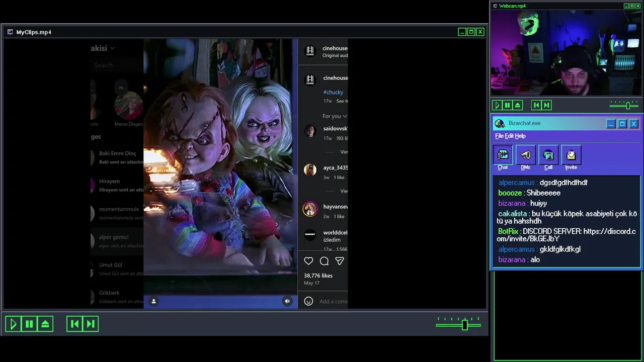Expand akisi account switcher chevron

[x=112, y=48]
